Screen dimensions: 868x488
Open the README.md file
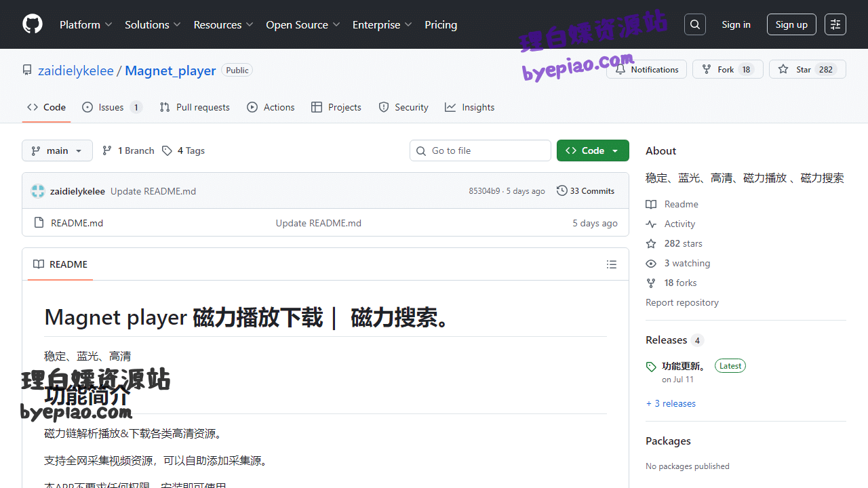(x=77, y=223)
